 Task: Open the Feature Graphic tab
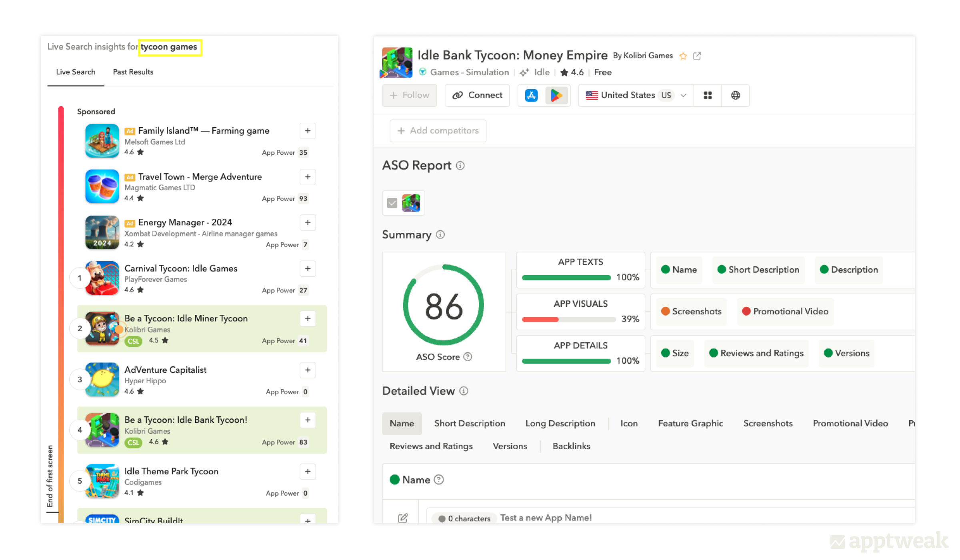coord(690,424)
